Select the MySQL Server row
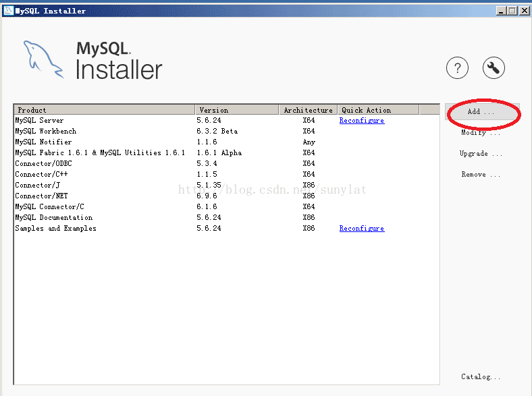The height and width of the screenshot is (396, 532). coord(227,120)
